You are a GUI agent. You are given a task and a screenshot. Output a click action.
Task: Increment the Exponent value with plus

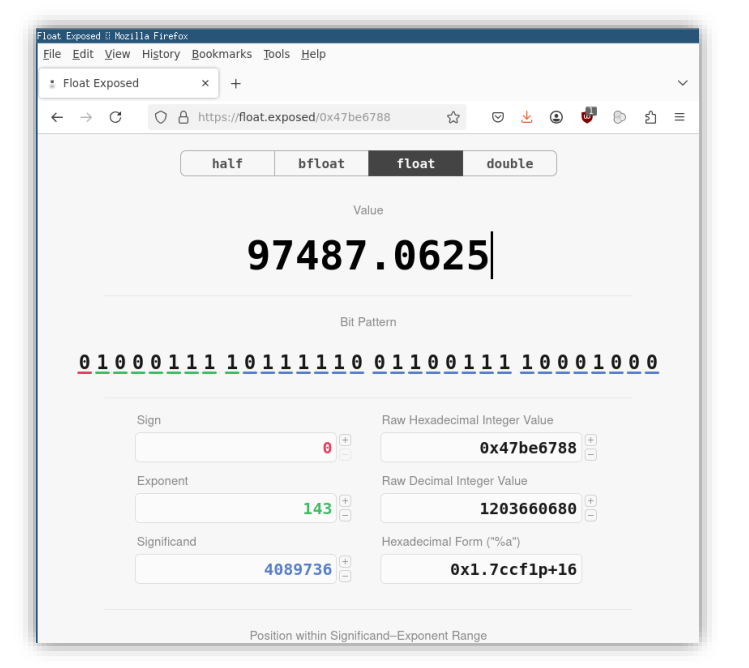point(345,501)
